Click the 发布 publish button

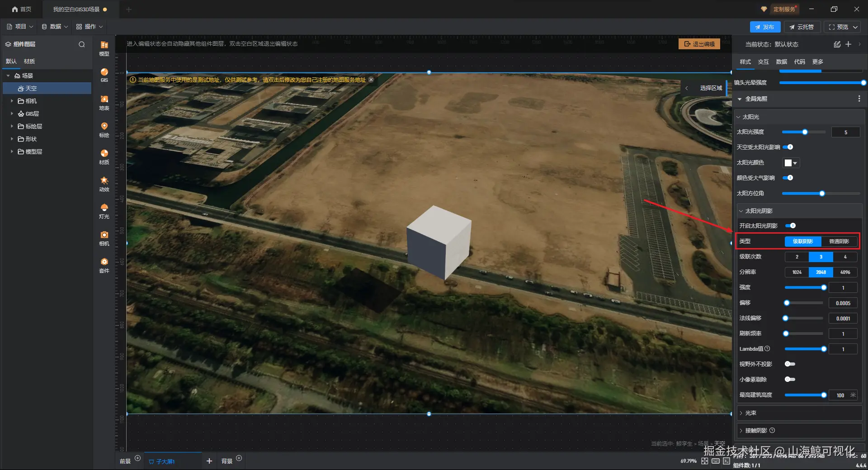click(765, 27)
